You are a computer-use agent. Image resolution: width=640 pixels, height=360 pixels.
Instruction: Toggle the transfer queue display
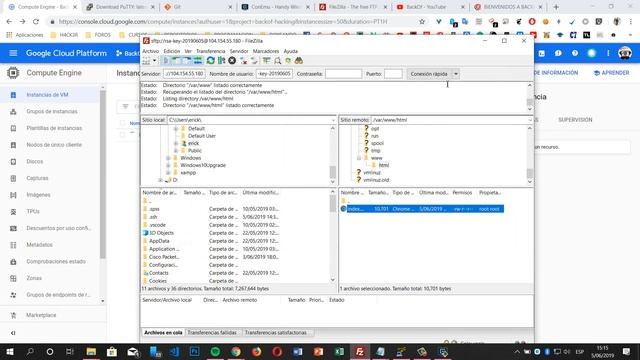[x=198, y=61]
